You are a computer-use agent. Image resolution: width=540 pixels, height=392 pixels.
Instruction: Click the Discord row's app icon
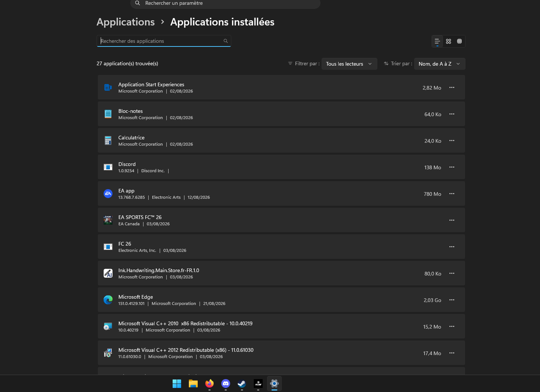108,167
